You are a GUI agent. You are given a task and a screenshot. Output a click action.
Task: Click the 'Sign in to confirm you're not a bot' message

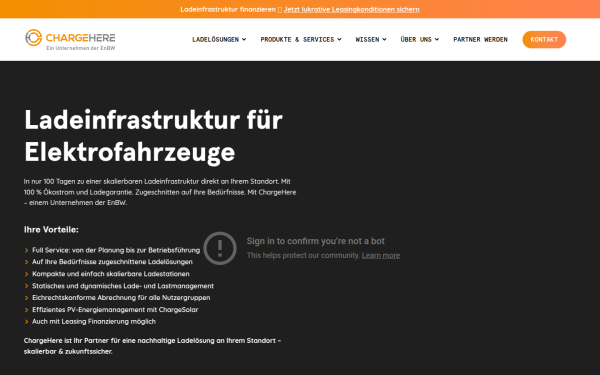(316, 241)
